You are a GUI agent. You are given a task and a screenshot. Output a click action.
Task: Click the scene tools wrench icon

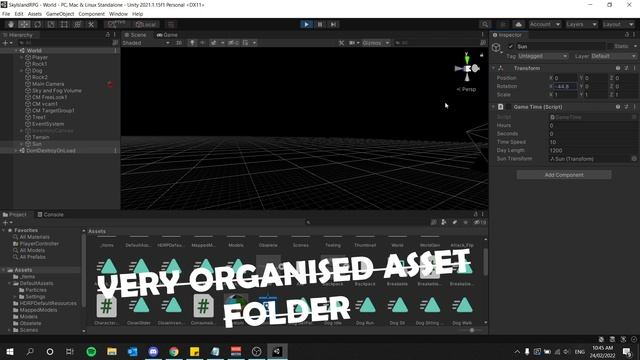click(341, 43)
